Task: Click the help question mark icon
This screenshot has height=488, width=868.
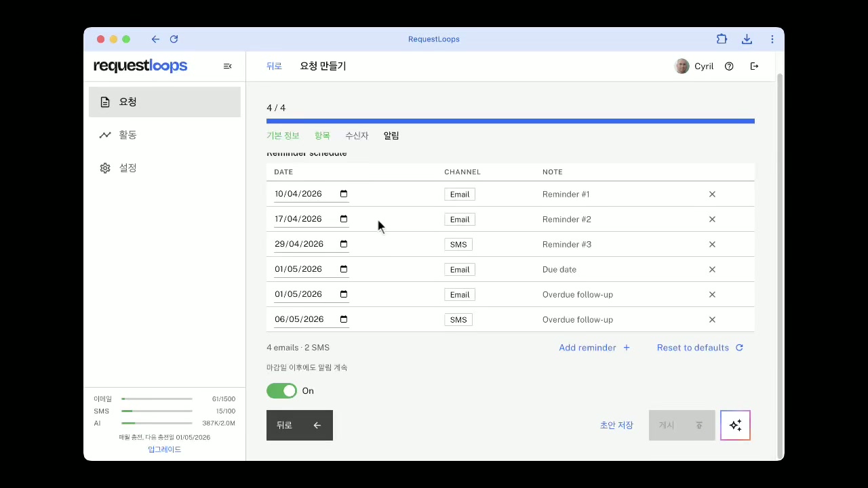Action: (x=729, y=66)
